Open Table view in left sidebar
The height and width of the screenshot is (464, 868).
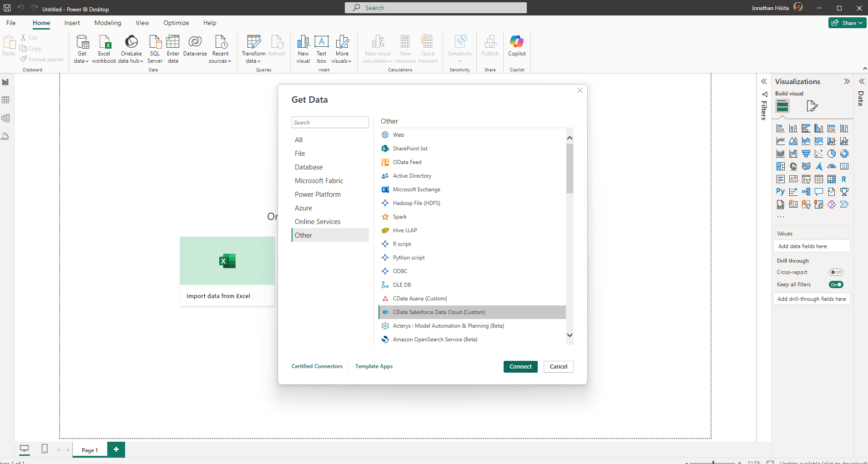pos(6,100)
